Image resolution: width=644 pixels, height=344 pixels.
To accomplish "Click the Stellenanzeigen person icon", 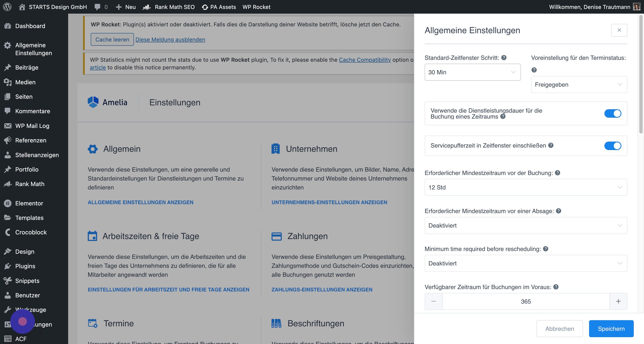I will pyautogui.click(x=8, y=155).
